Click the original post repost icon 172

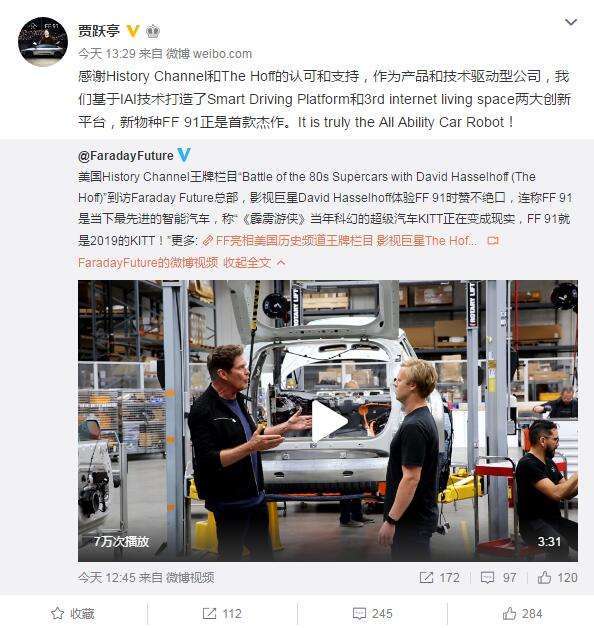pos(439,578)
